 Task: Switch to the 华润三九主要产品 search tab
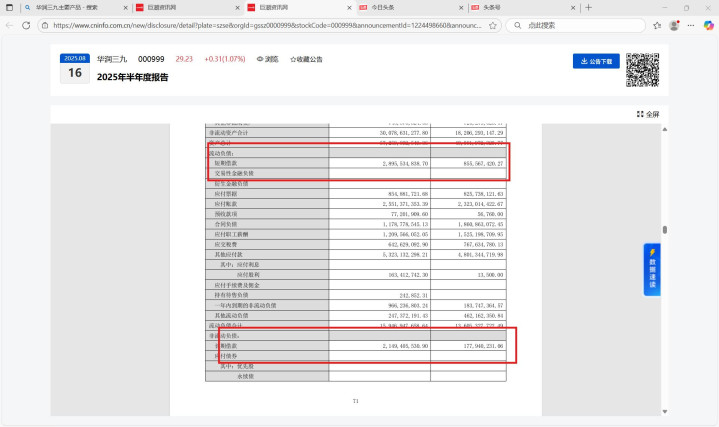(77, 8)
